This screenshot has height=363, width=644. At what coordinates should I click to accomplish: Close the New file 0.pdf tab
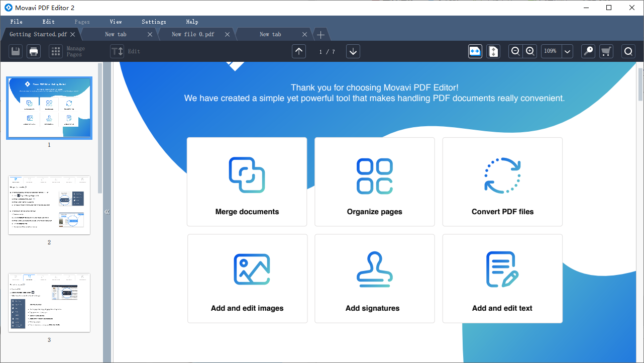[228, 34]
